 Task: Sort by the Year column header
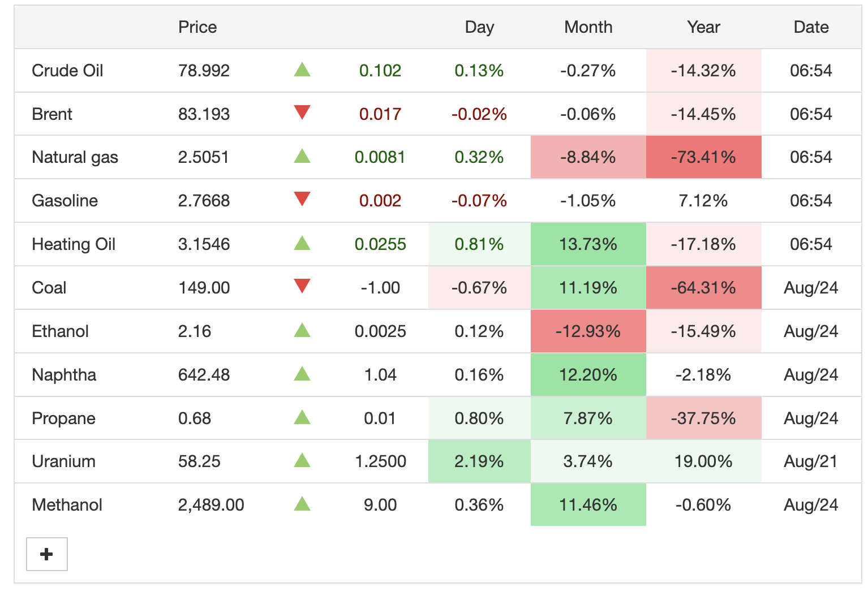703,27
